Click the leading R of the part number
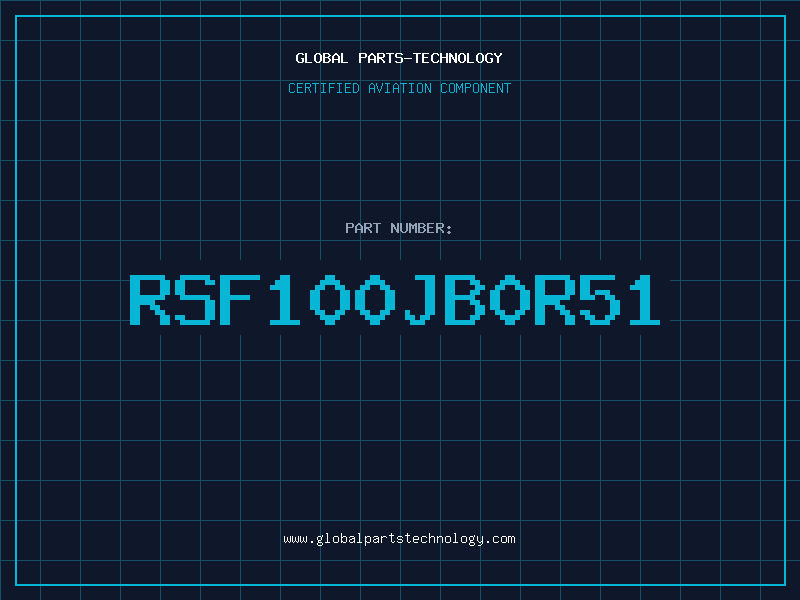Viewport: 800px width, 600px height. point(150,299)
